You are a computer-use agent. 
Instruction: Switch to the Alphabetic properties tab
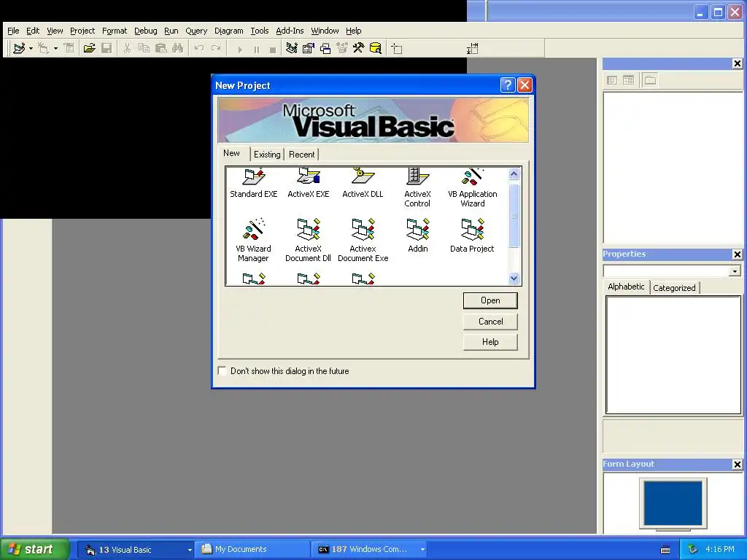point(626,287)
